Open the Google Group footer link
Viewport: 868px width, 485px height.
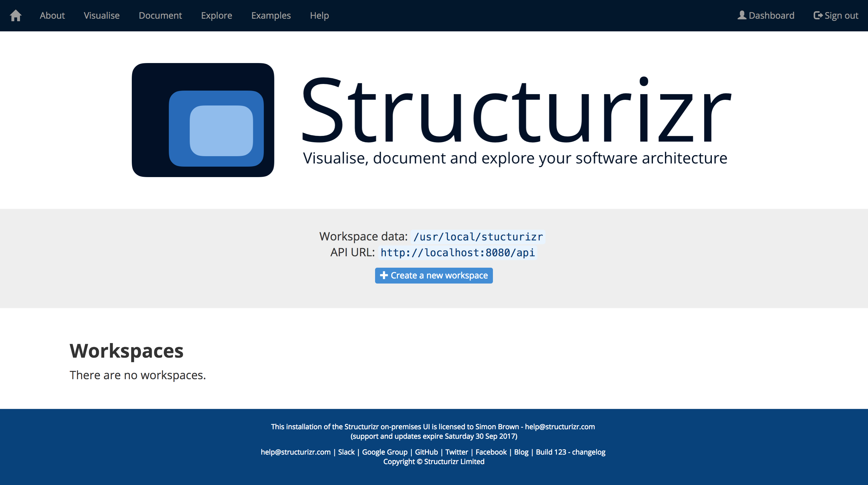tap(385, 452)
